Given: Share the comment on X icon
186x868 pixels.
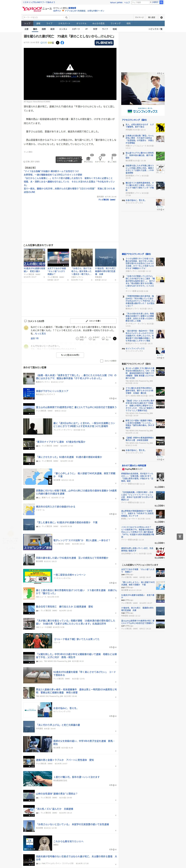Looking at the screenshot, I should point(114,338).
